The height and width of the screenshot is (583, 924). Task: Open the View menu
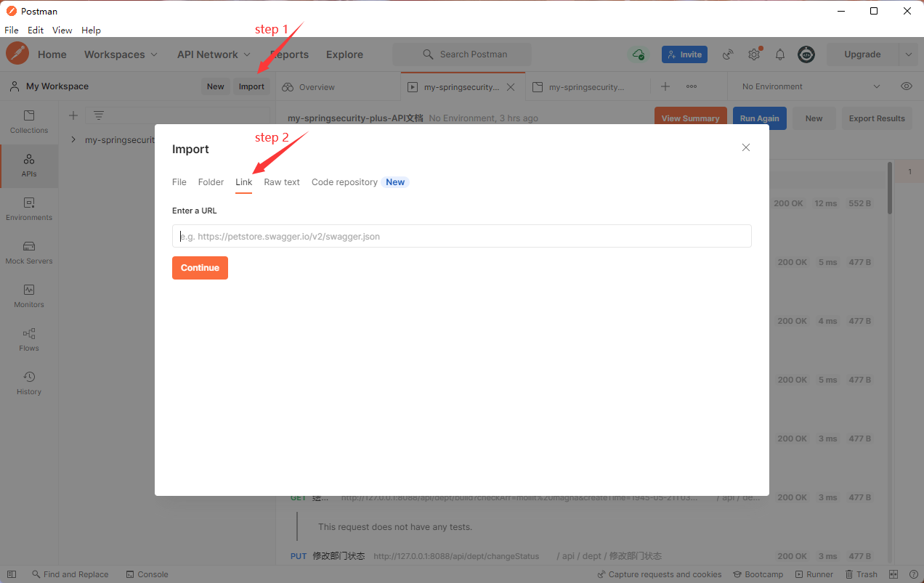62,30
